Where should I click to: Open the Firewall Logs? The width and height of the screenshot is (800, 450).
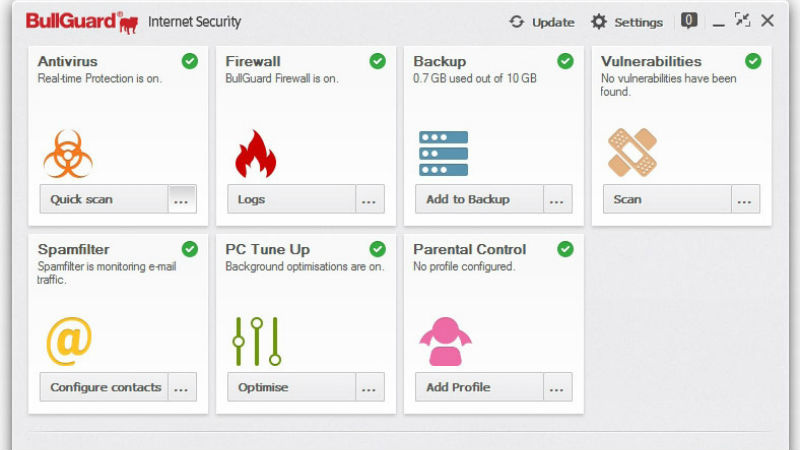pyautogui.click(x=291, y=199)
